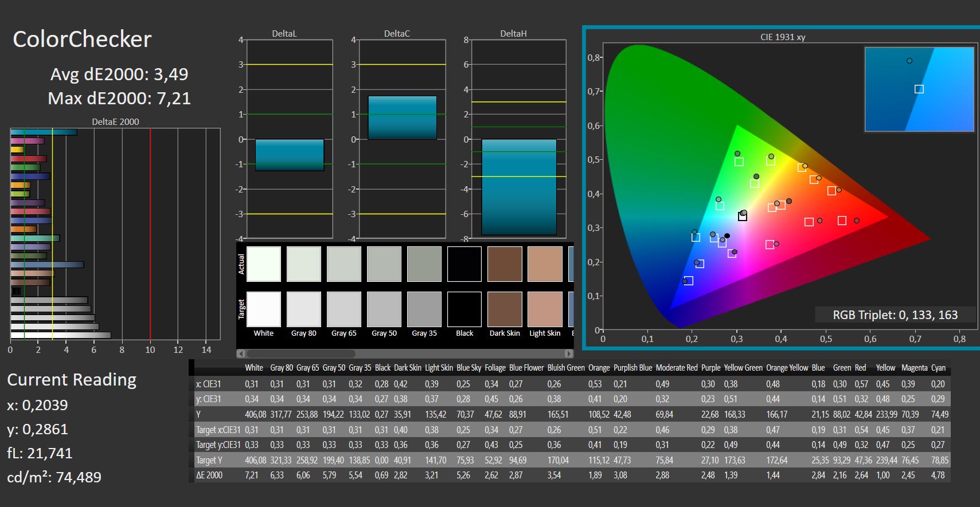Select the Blue Flower column header
The height and width of the screenshot is (507, 980).
tap(526, 368)
